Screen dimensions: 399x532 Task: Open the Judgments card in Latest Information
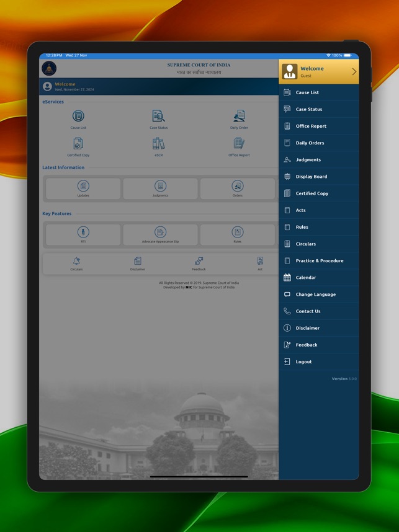(160, 188)
